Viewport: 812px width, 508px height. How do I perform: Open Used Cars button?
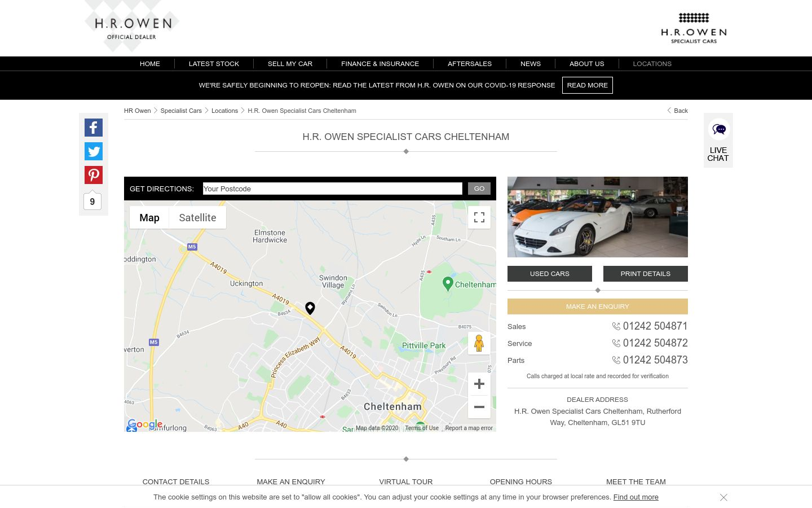[x=550, y=274]
